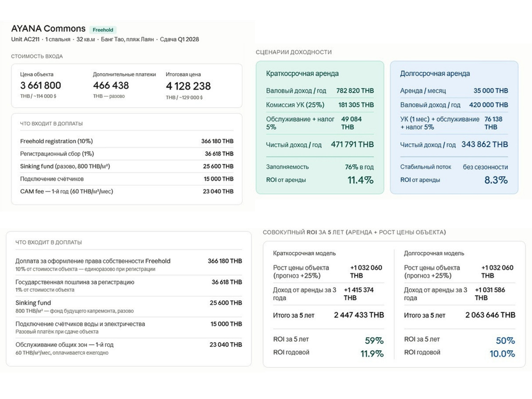Click rental income value "+1 031 586 THB"
532x399 pixels.
[490, 294]
